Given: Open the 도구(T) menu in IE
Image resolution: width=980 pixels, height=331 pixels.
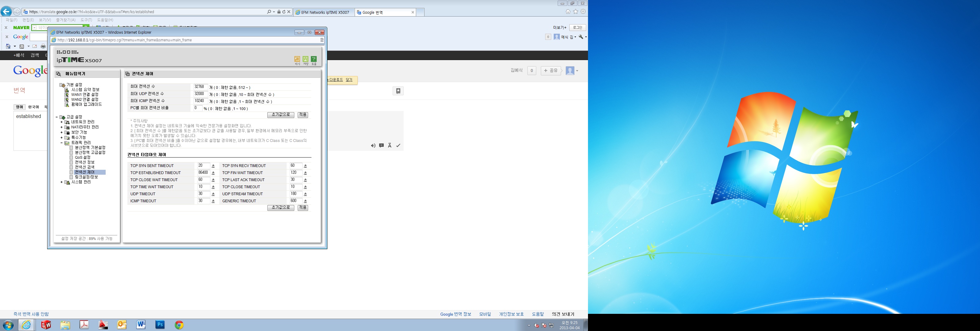Looking at the screenshot, I should point(86,20).
